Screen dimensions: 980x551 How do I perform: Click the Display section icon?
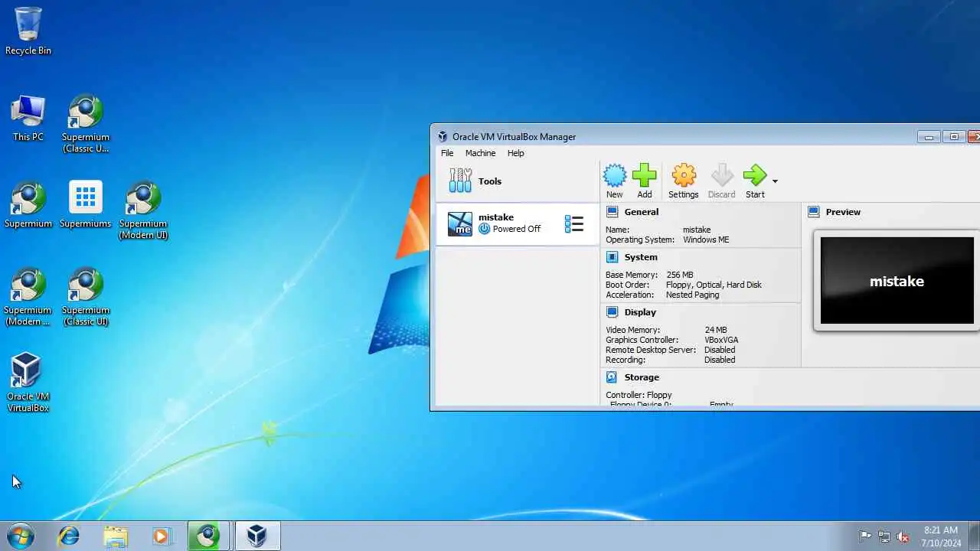612,312
